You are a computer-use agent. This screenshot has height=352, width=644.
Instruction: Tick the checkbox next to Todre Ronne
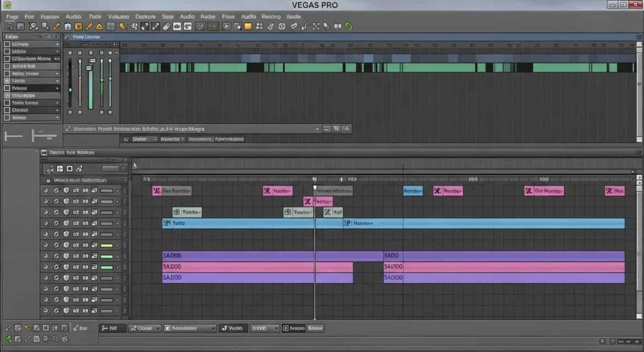tap(7, 103)
